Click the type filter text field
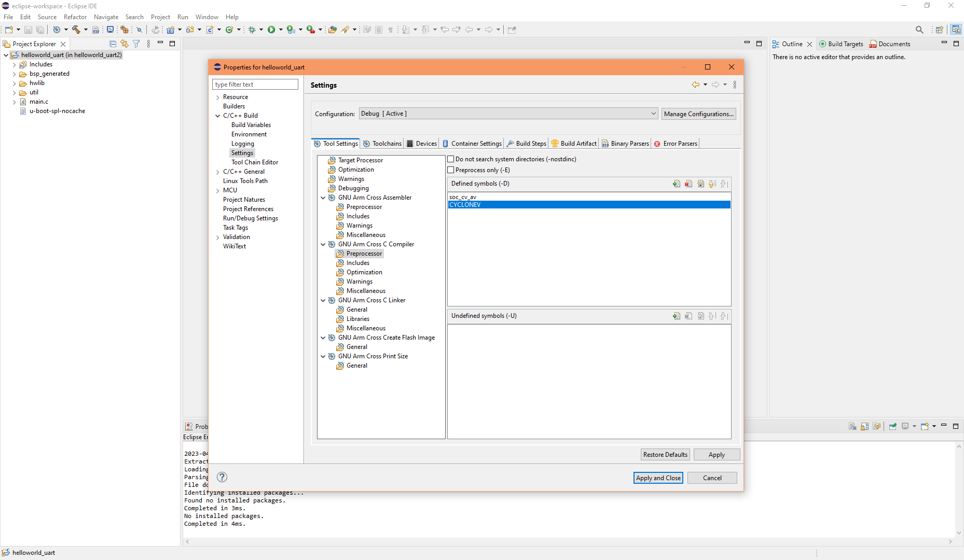 (255, 84)
